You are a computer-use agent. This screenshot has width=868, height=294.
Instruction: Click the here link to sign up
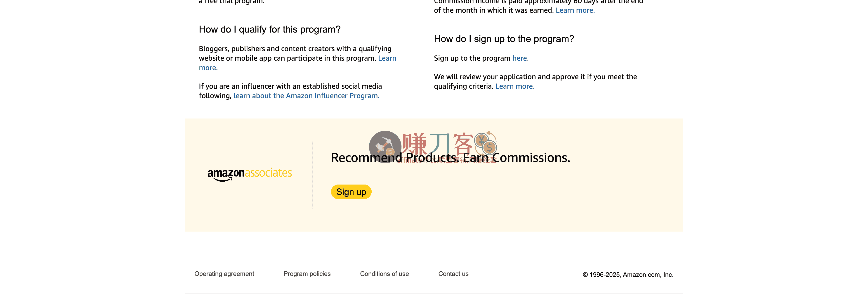(520, 58)
